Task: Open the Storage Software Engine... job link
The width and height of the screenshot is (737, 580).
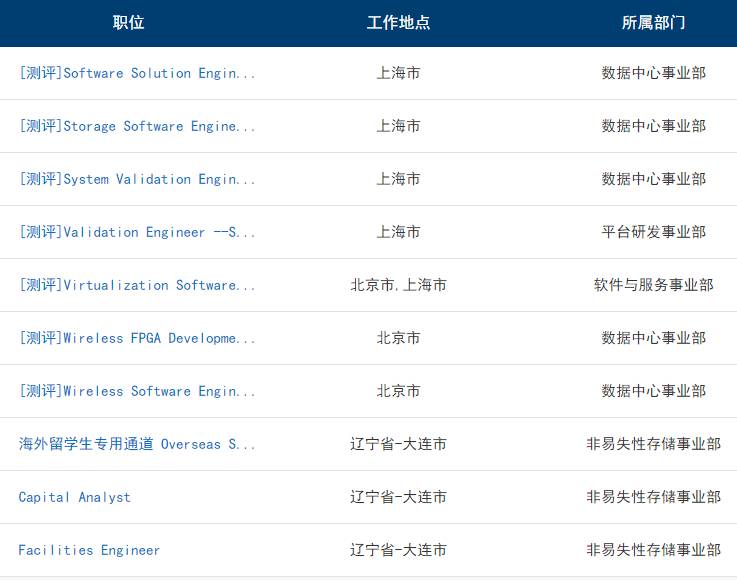Action: [137, 126]
